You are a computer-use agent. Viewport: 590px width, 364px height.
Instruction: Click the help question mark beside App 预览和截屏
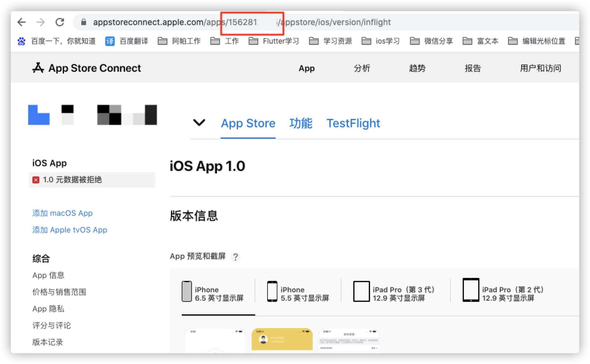click(x=236, y=257)
